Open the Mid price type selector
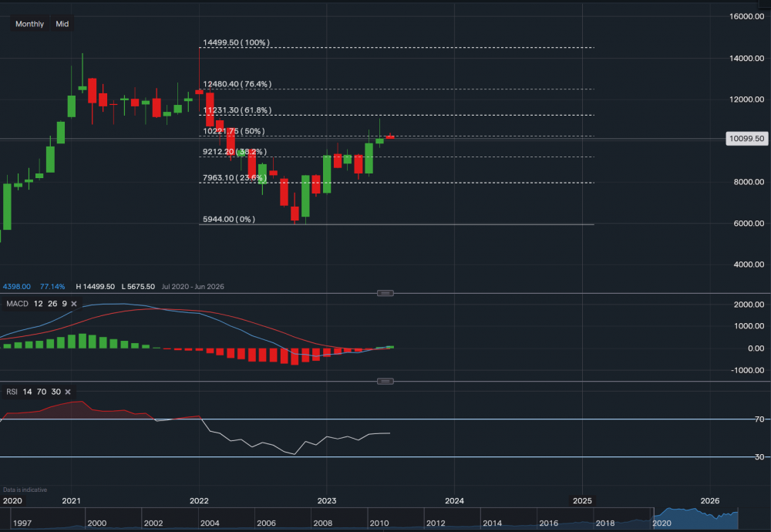 pos(62,24)
